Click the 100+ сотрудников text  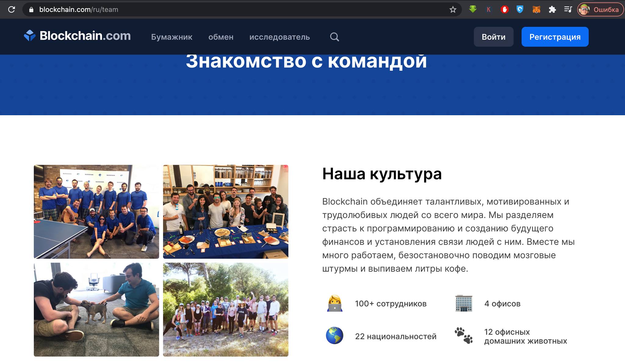pos(391,304)
